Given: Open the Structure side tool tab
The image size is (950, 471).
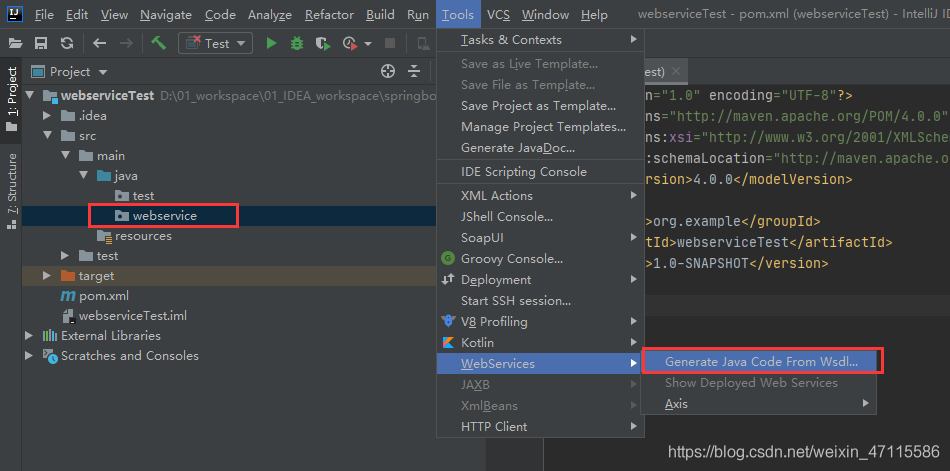Looking at the screenshot, I should click(x=11, y=190).
